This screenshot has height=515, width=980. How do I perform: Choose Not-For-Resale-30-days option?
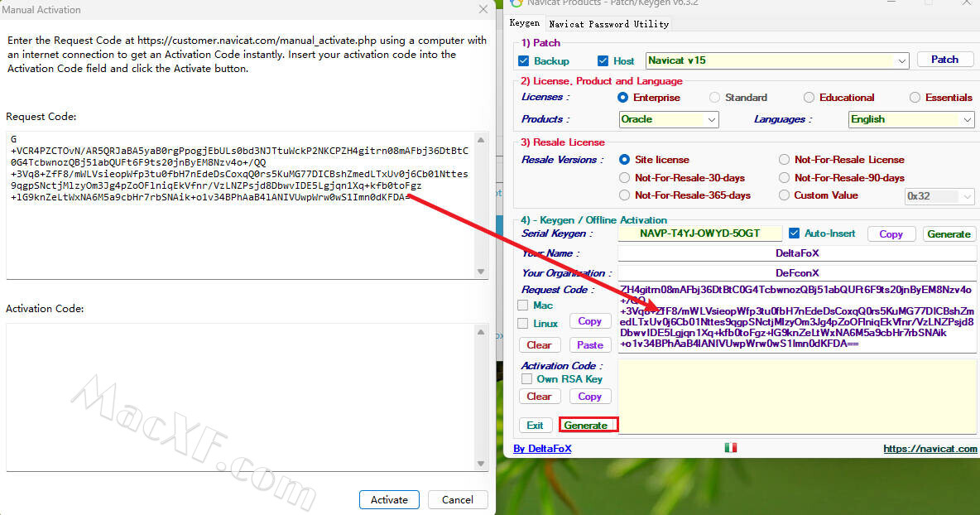(x=625, y=178)
